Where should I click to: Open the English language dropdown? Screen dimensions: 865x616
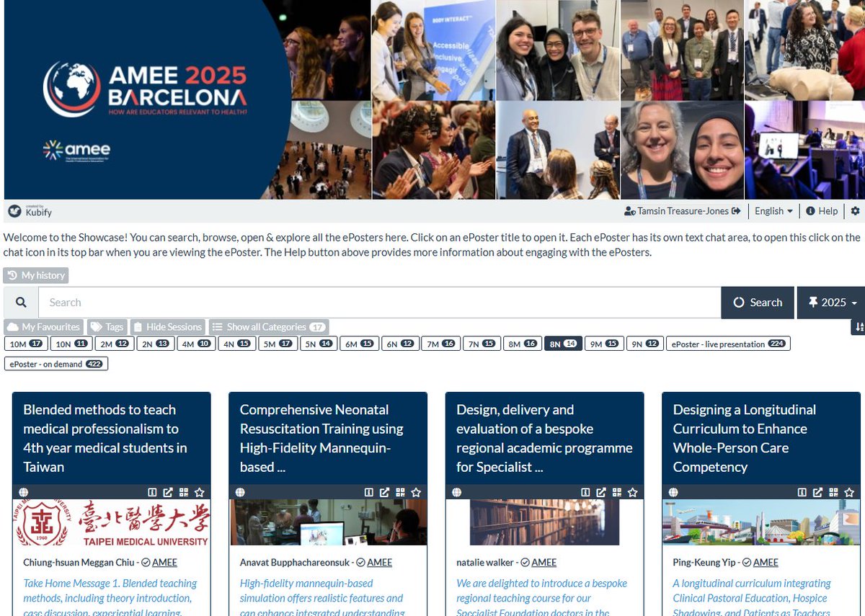point(773,211)
